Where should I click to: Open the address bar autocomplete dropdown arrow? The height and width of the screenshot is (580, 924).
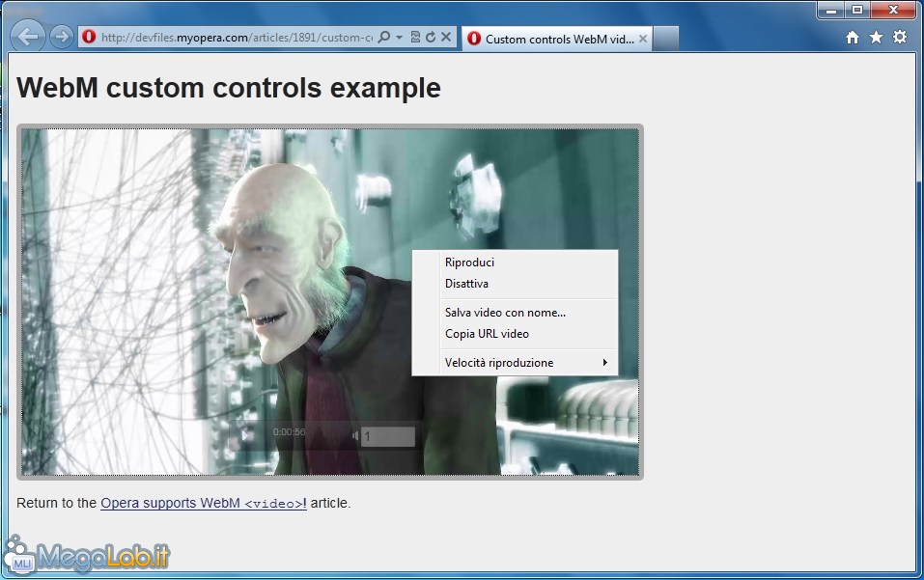point(399,38)
